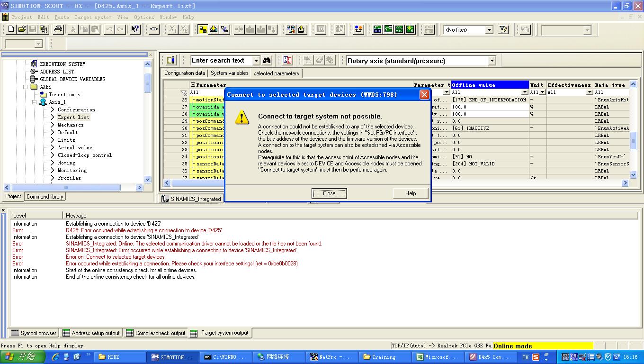Close the message output pane with X

(3, 210)
